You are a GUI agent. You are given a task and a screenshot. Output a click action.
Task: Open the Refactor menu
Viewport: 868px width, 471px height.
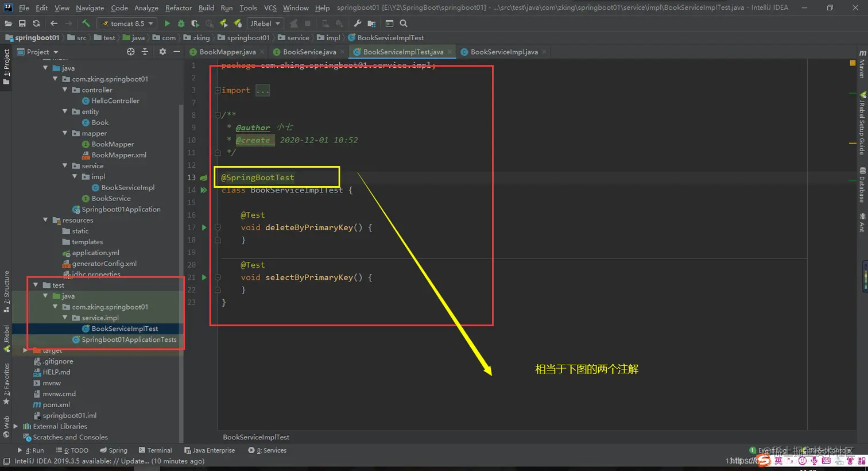pos(178,8)
